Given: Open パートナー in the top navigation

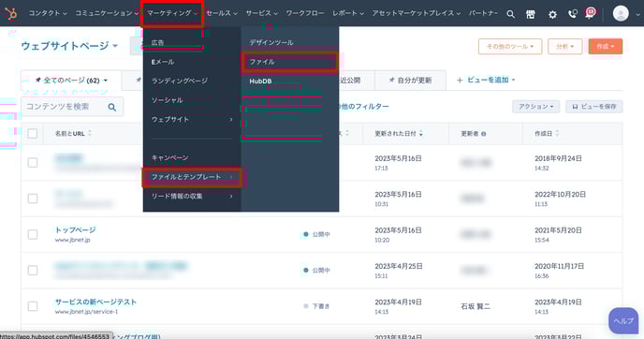Looking at the screenshot, I should [483, 13].
